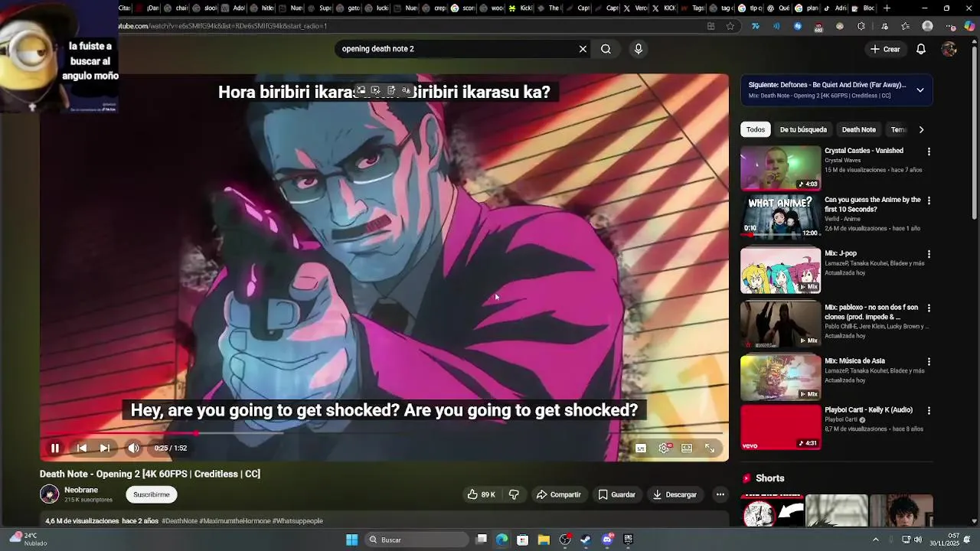Start voice search with microphone icon
This screenshot has width=980, height=551.
click(639, 49)
